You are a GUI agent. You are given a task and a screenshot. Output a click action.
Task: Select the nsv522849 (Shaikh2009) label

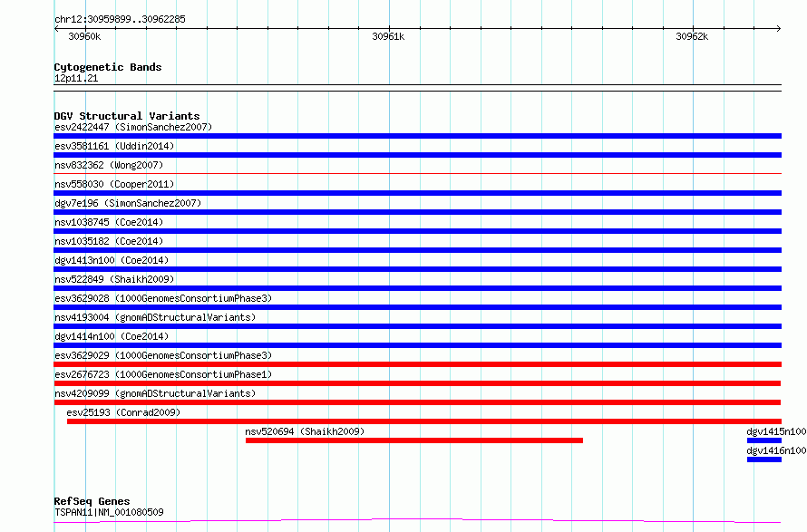point(114,279)
